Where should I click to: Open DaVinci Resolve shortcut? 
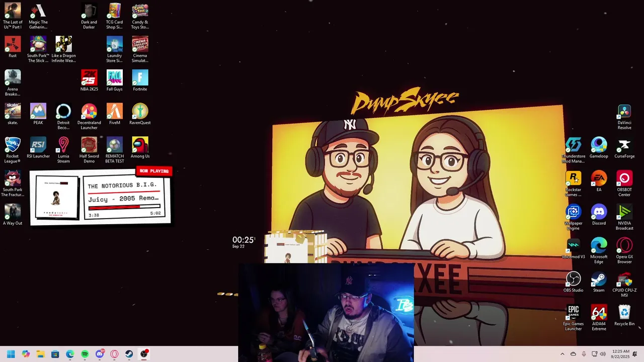click(624, 117)
